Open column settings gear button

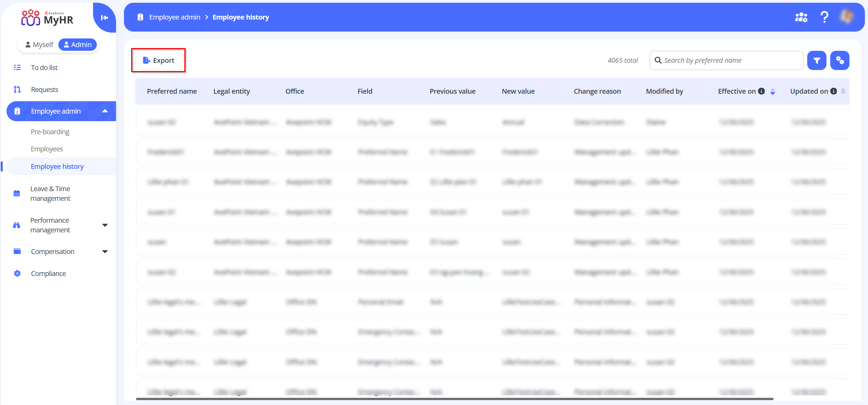coord(840,60)
